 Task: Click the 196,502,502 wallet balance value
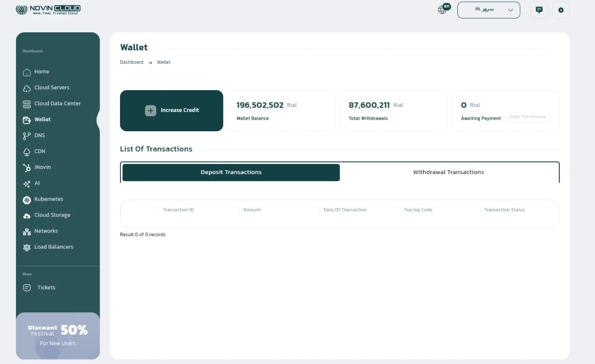pyautogui.click(x=260, y=105)
